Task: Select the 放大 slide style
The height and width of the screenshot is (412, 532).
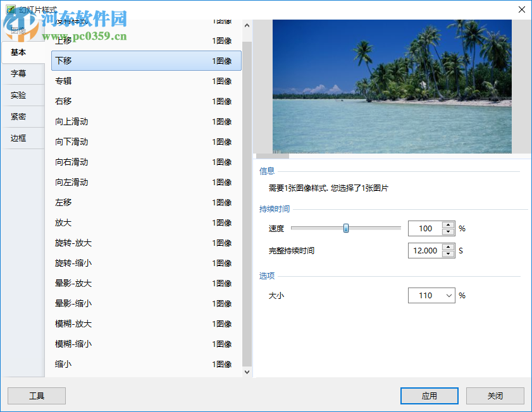Action: tap(145, 222)
